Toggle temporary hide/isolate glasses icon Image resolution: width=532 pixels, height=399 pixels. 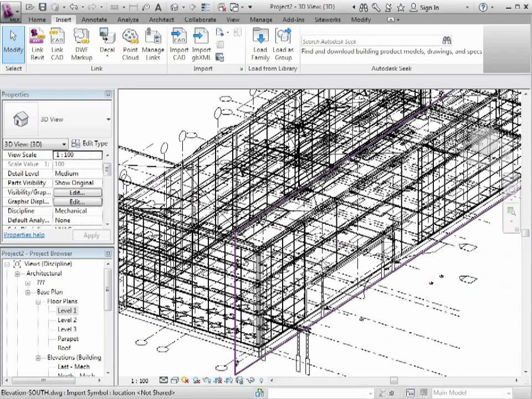coord(250,380)
